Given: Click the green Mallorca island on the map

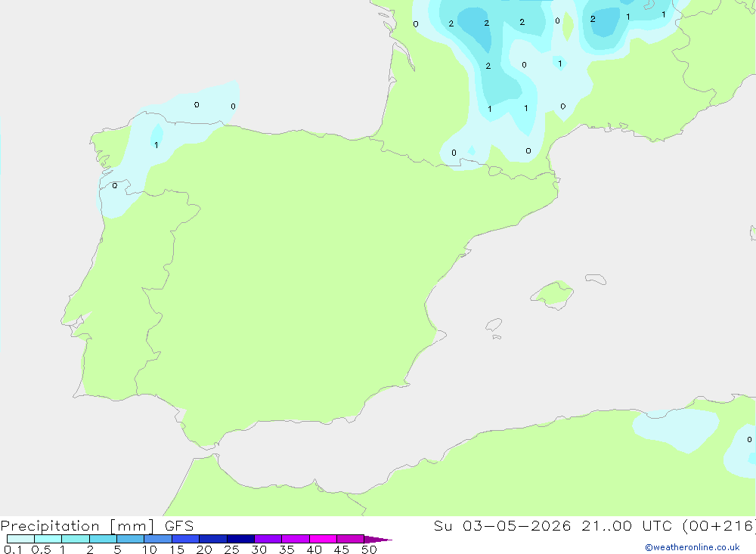Looking at the screenshot, I should [x=553, y=294].
